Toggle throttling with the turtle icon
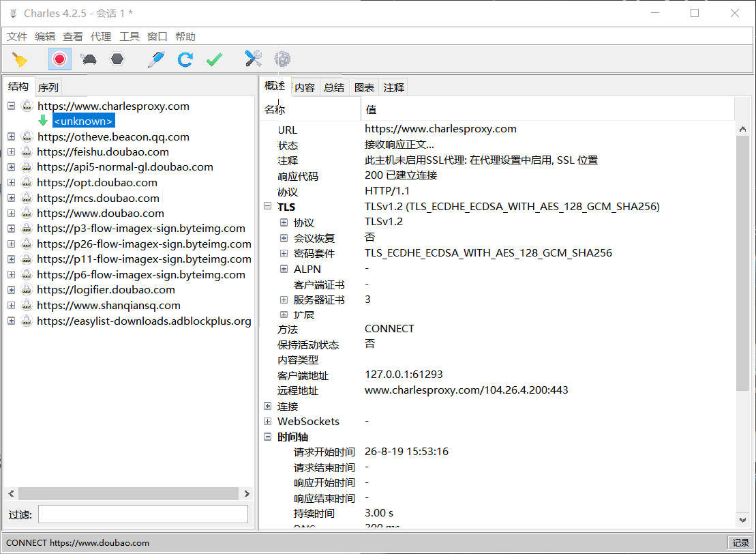Image resolution: width=756 pixels, height=554 pixels. click(88, 59)
